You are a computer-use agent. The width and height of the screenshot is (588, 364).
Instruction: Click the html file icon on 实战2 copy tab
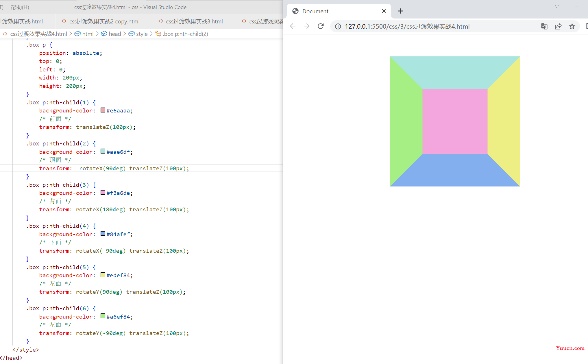click(64, 21)
